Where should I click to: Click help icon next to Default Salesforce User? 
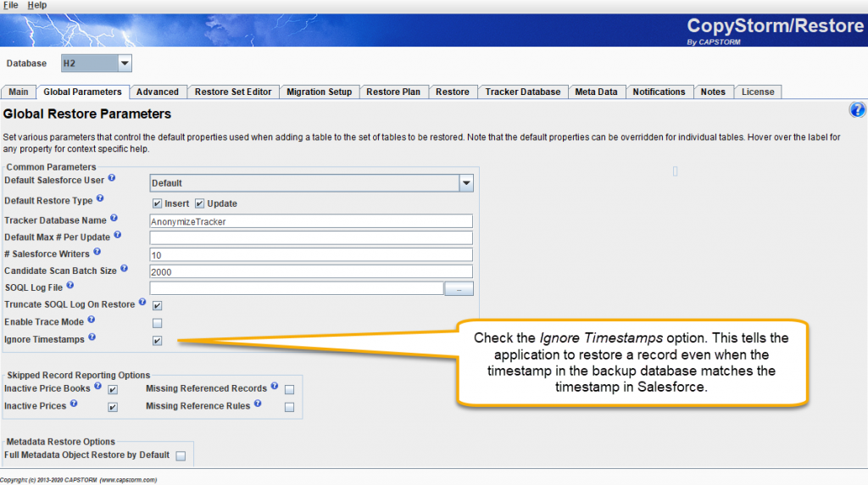(x=112, y=178)
